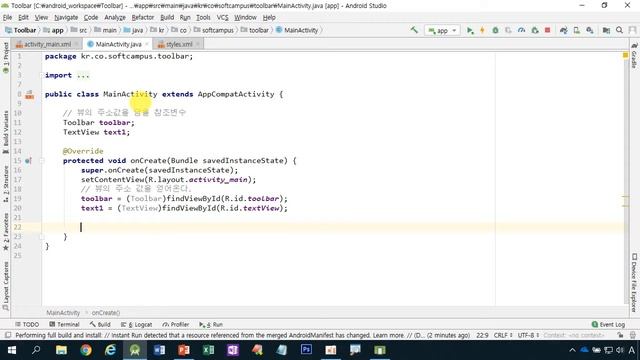This screenshot has width=640, height=360.
Task: Open the Code menu
Action: tap(91, 18)
